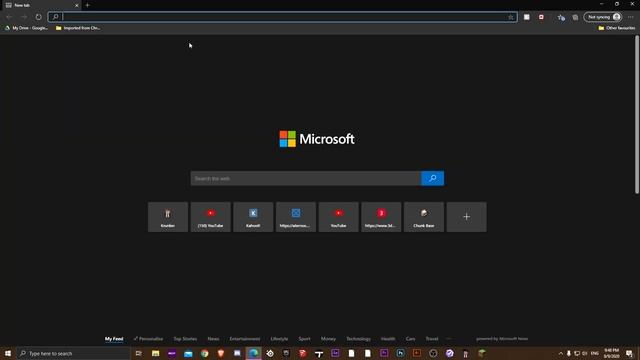The image size is (640, 360).
Task: Click the red extension icon in toolbar
Action: (x=541, y=17)
